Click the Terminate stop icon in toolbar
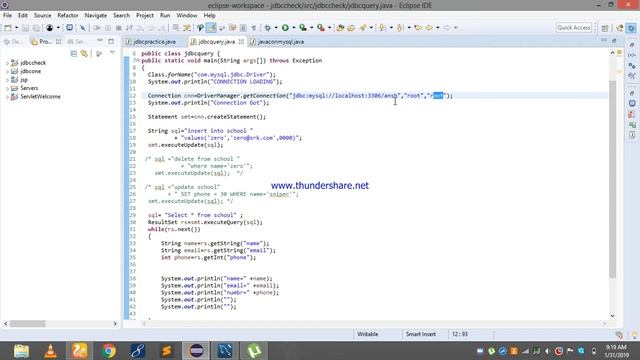Screen dimensions: 640x360 (x=119, y=28)
